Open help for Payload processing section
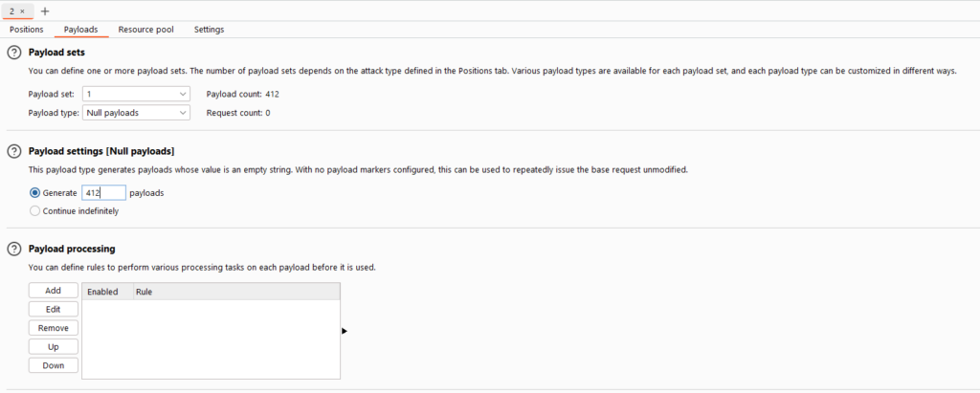The image size is (980, 393). point(13,250)
